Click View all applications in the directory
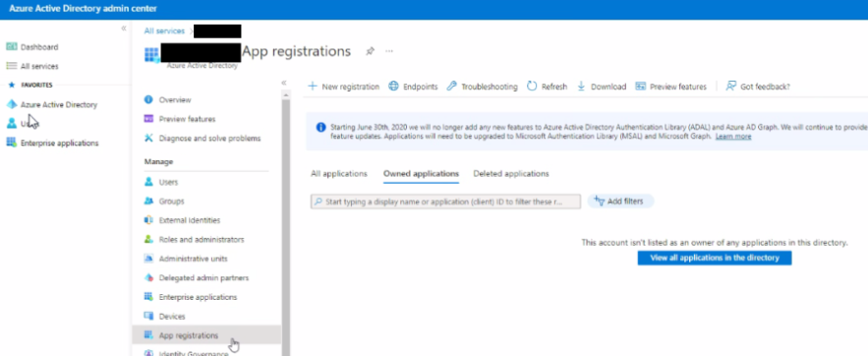This screenshot has height=356, width=868. tap(715, 258)
